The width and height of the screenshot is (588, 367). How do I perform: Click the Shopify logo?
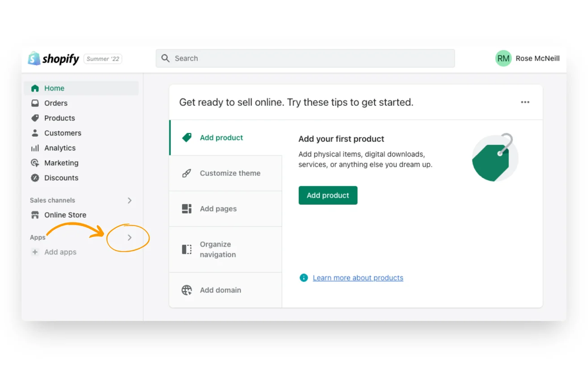pos(53,58)
